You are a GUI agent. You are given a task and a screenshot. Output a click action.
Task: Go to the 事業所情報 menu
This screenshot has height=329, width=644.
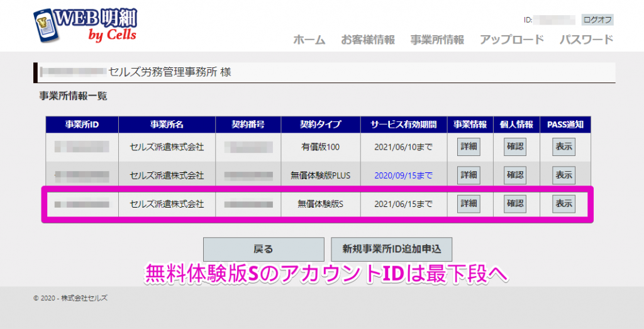[437, 40]
